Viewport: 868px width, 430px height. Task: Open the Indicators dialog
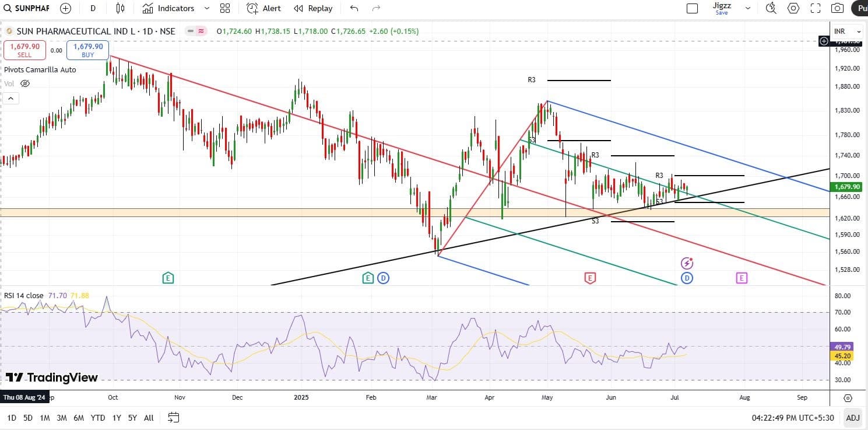pos(168,8)
